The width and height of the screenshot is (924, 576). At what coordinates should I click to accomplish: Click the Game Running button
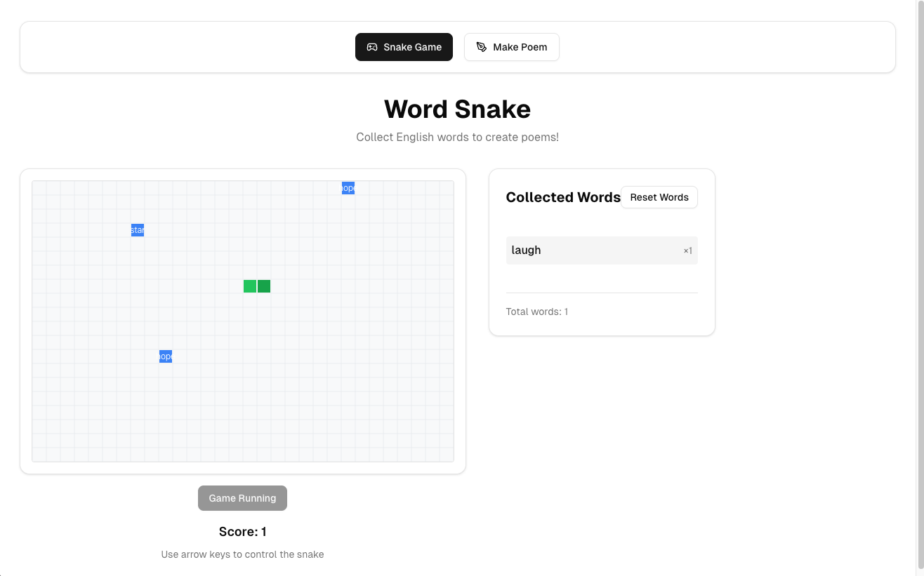[x=242, y=498]
